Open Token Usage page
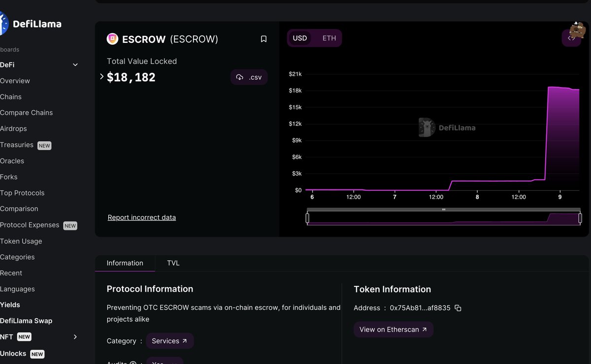This screenshot has height=364, width=591. click(21, 241)
